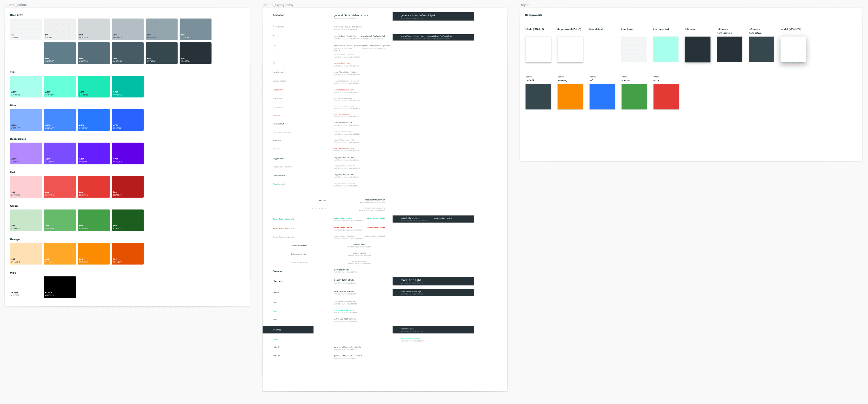Click the toast warning orange background
This screenshot has height=404, width=868.
tap(570, 96)
